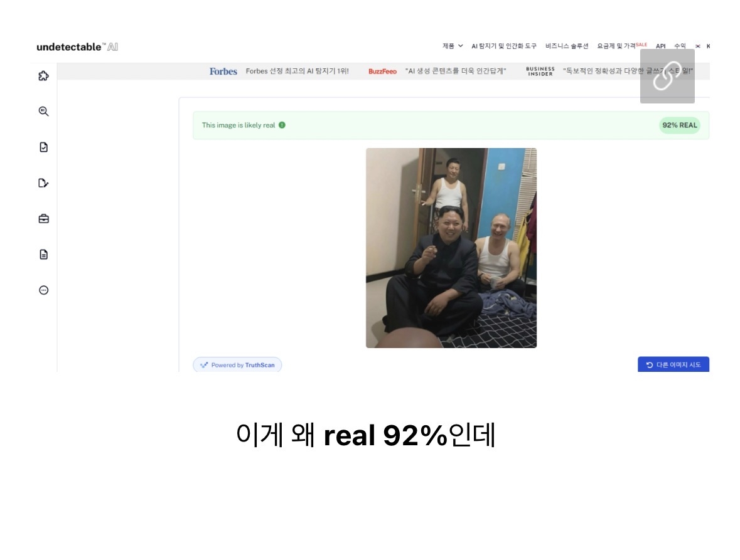Open AI 탐지기 및 인간화 도구 menu
This screenshot has width=740, height=560.
pyautogui.click(x=504, y=46)
